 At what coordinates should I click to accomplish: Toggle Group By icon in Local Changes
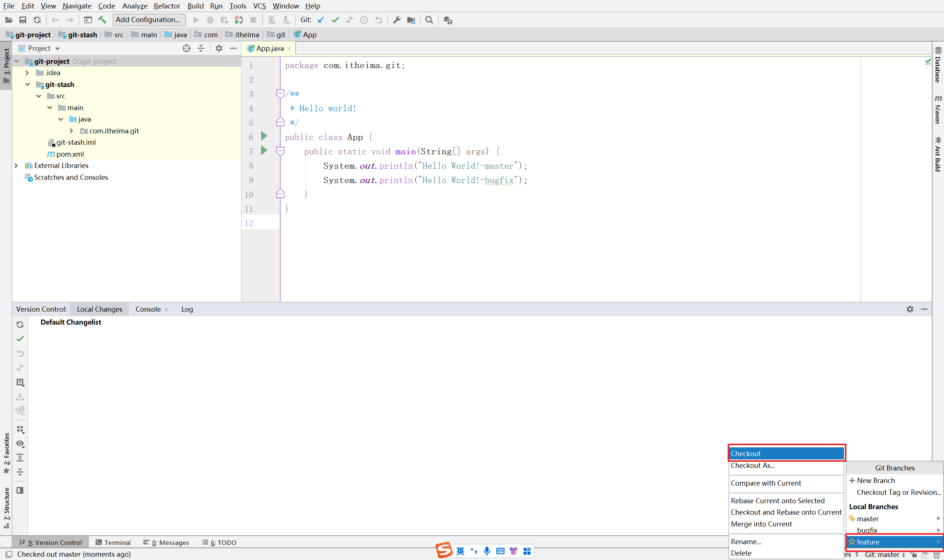[x=20, y=430]
